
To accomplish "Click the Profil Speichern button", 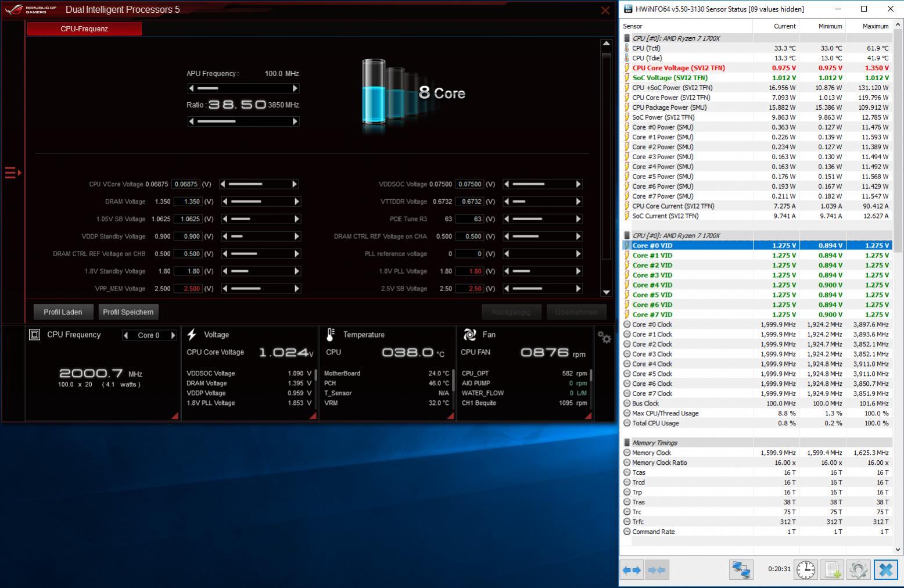I will [128, 312].
